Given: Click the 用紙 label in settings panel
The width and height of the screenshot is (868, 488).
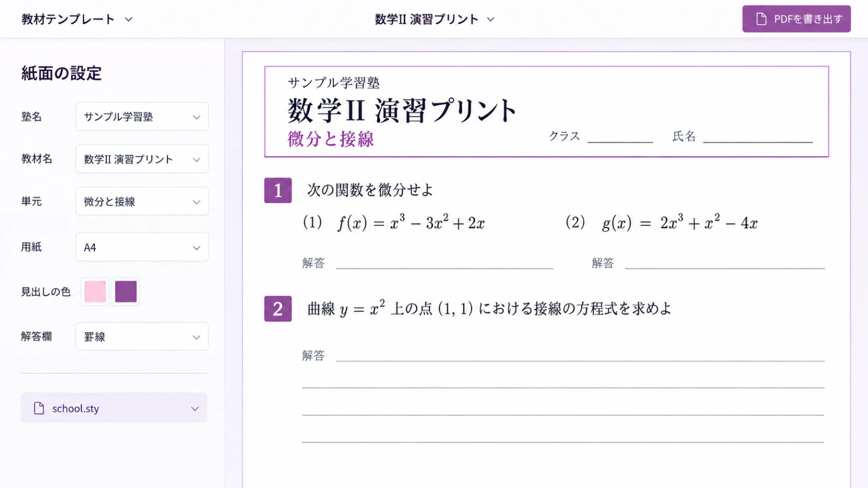Looking at the screenshot, I should (x=31, y=247).
